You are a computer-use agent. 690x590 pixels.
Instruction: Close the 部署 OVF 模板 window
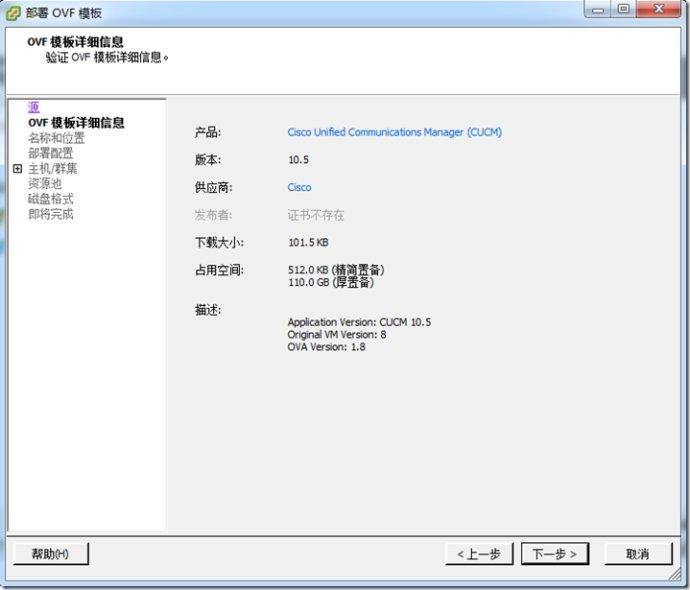click(x=659, y=9)
